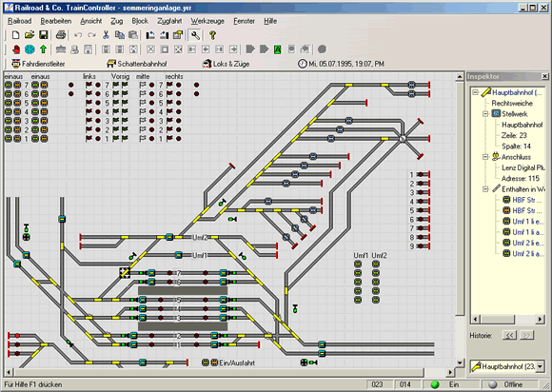Select the Zeile: 23 entry
The image size is (552, 392).
click(514, 135)
